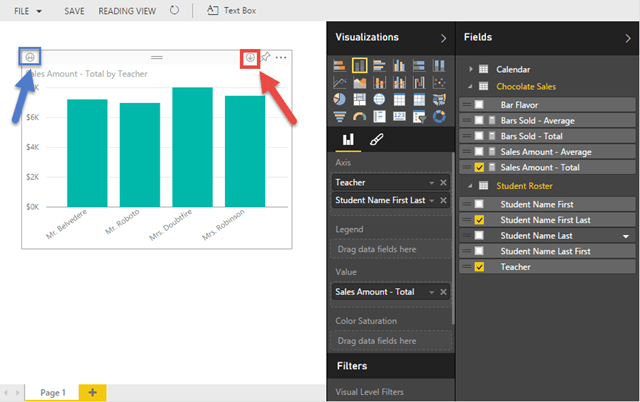Click the refresh icon in toolbar
This screenshot has width=640, height=402.
pos(175,10)
